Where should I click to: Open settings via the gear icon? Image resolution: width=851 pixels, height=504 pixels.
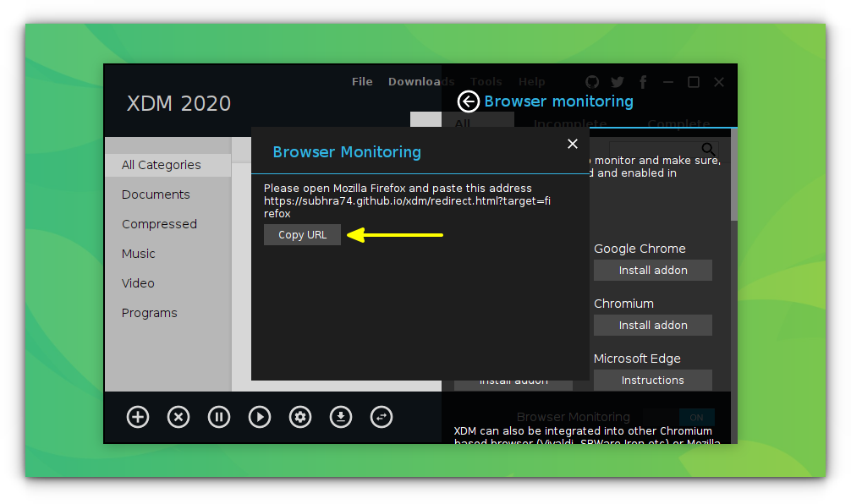click(x=300, y=417)
